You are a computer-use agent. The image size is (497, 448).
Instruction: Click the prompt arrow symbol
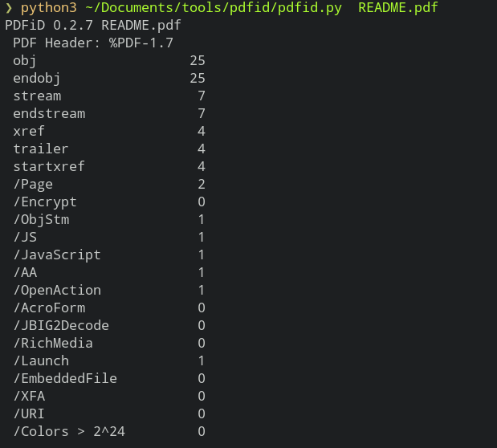click(9, 8)
